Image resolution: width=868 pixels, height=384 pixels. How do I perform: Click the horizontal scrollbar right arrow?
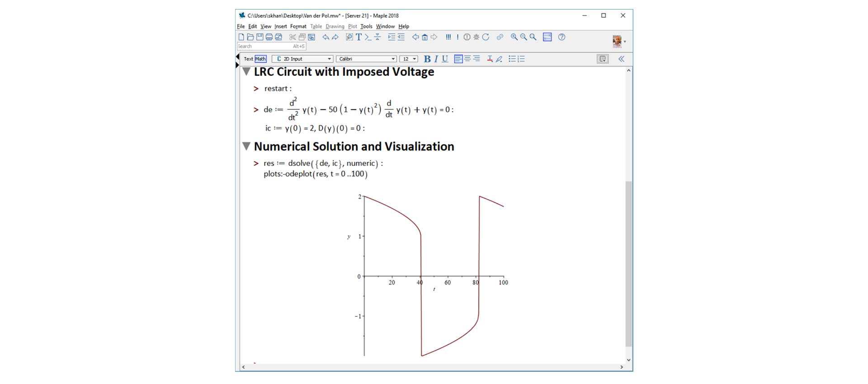point(622,367)
